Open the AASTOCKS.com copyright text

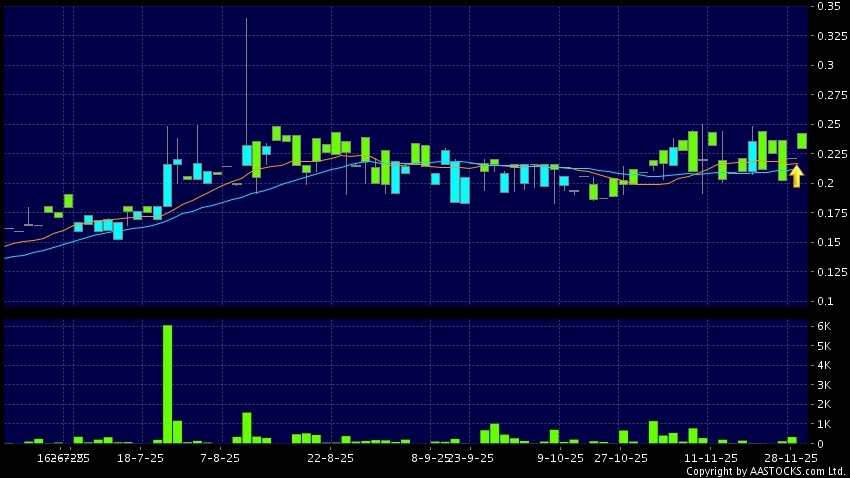(x=765, y=471)
